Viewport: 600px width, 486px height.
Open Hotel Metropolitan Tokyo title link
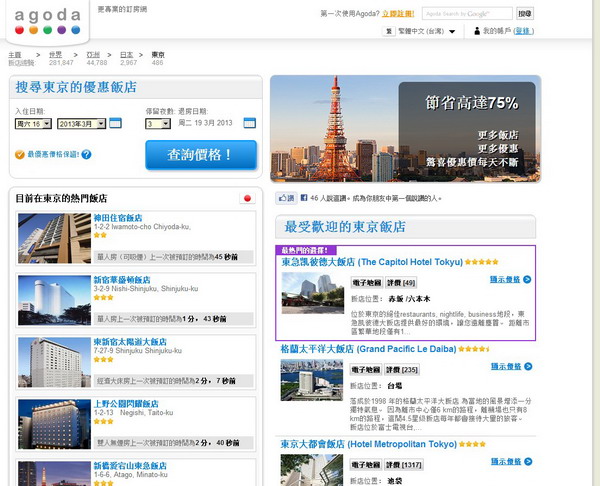(369, 444)
